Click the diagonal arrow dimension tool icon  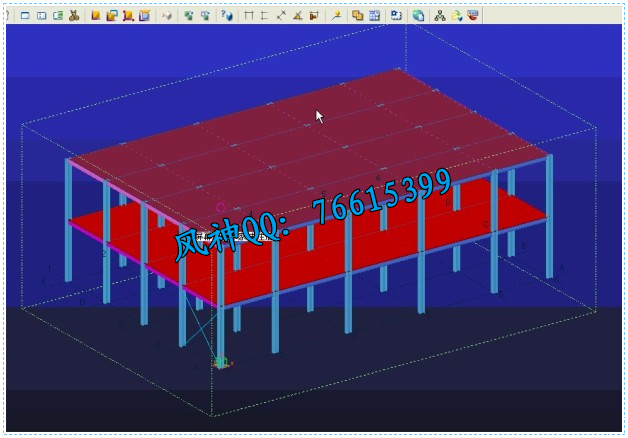tap(281, 16)
